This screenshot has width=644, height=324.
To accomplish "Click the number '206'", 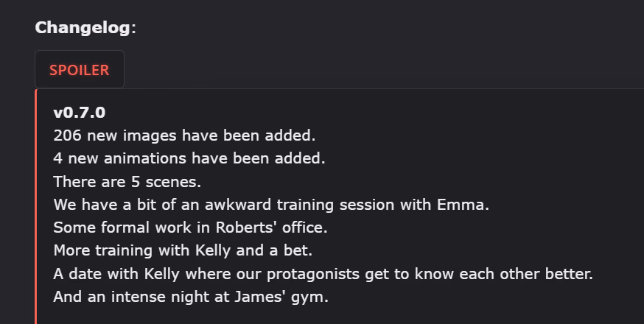I will point(67,135).
